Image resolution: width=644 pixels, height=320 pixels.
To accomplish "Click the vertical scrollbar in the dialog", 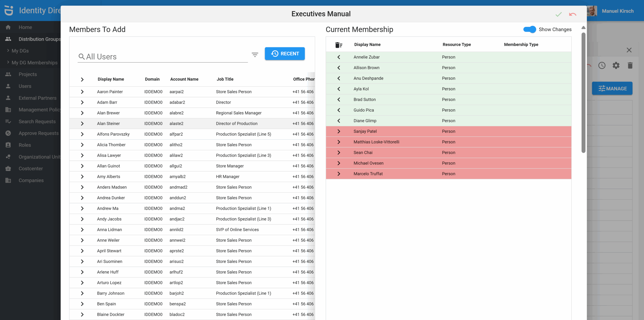I will [583, 93].
